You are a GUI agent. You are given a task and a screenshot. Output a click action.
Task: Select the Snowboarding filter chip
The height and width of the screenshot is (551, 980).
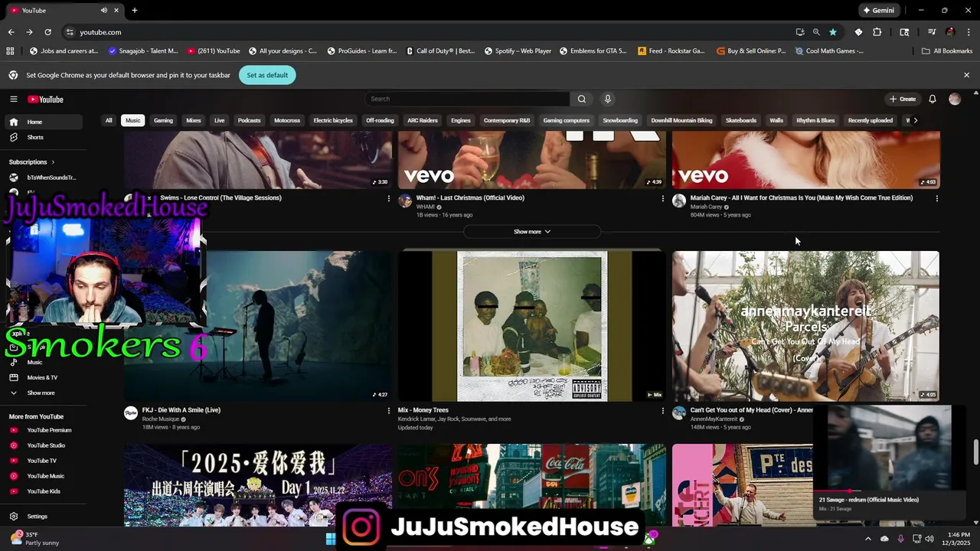click(x=620, y=120)
